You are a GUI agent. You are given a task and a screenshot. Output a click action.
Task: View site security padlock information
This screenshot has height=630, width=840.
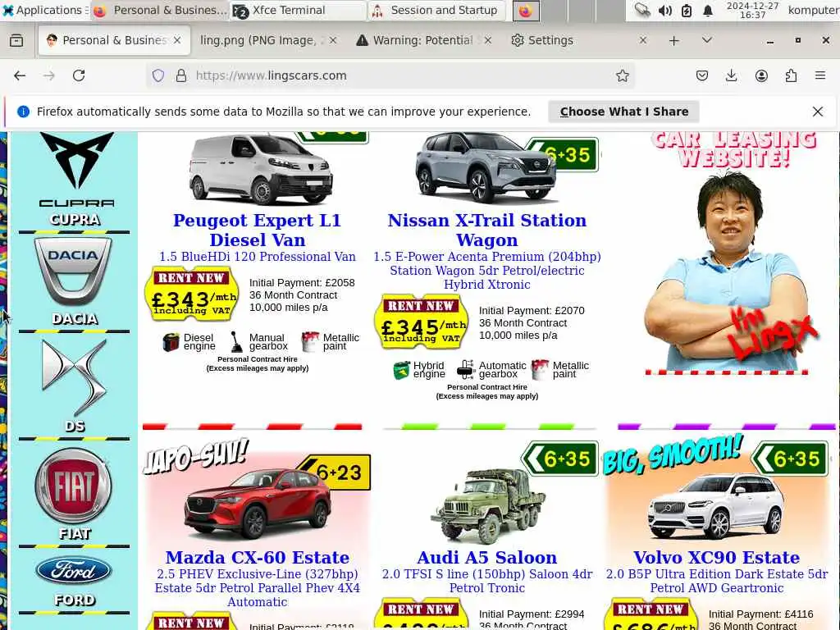[x=181, y=75]
